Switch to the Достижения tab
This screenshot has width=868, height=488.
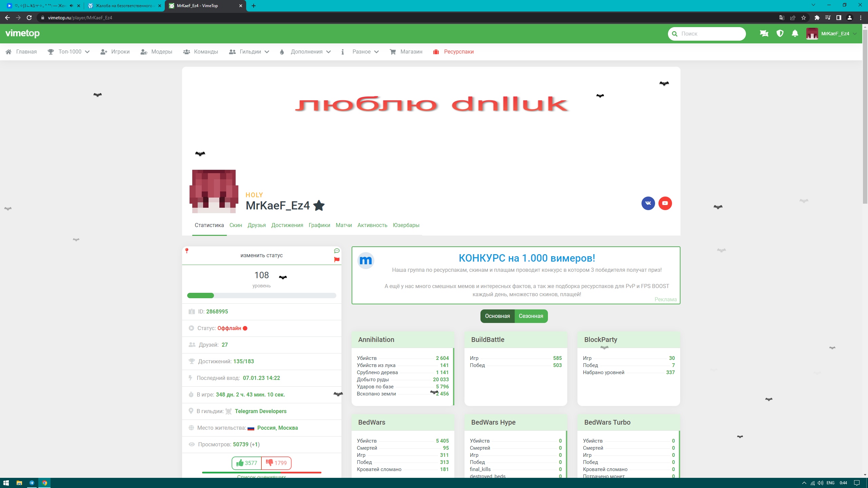[287, 225]
